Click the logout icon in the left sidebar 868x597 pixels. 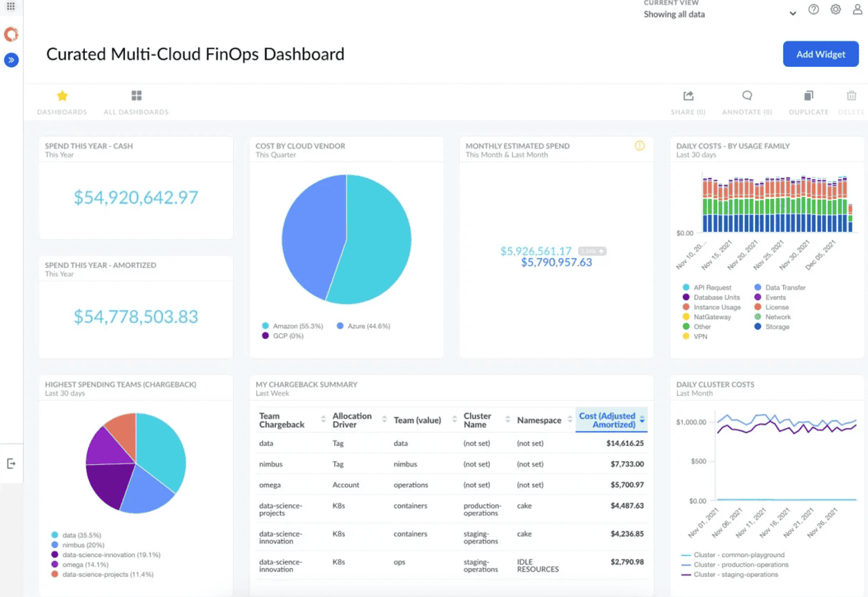pyautogui.click(x=11, y=463)
